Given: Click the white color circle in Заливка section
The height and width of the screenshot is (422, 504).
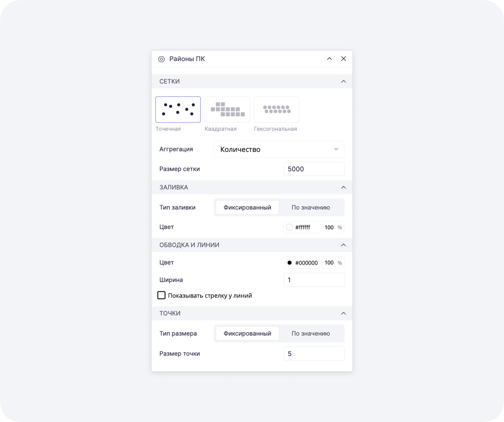Looking at the screenshot, I should click(x=290, y=227).
